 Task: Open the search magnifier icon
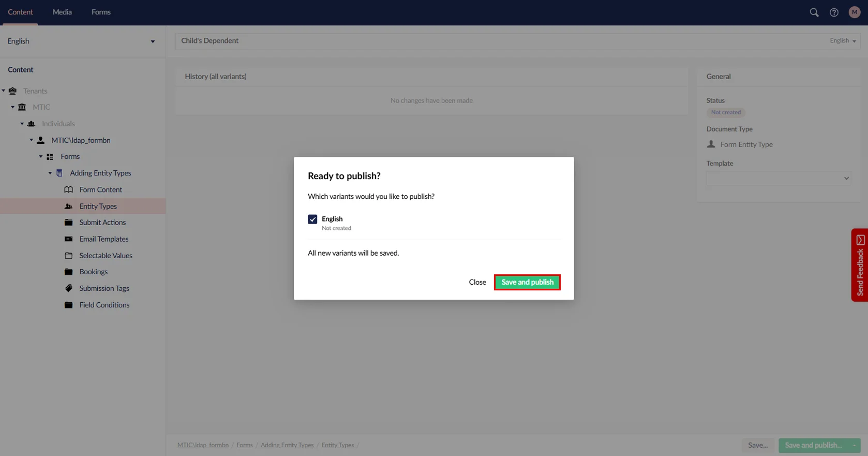click(814, 12)
